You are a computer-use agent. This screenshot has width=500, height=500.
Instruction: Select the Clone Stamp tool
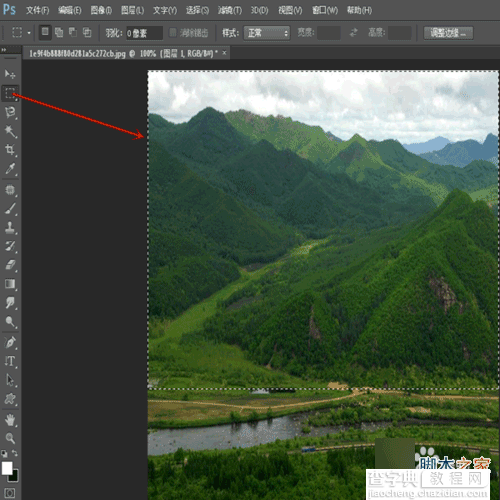point(10,228)
